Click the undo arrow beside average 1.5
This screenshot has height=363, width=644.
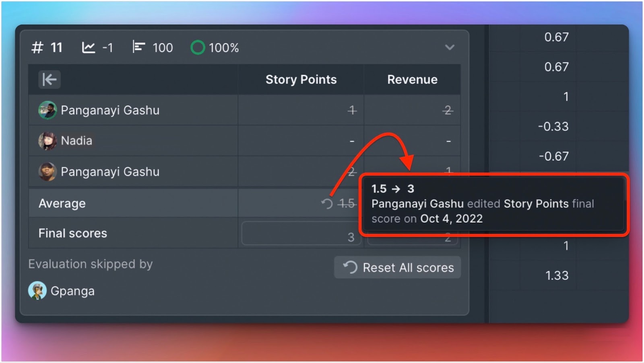(327, 204)
